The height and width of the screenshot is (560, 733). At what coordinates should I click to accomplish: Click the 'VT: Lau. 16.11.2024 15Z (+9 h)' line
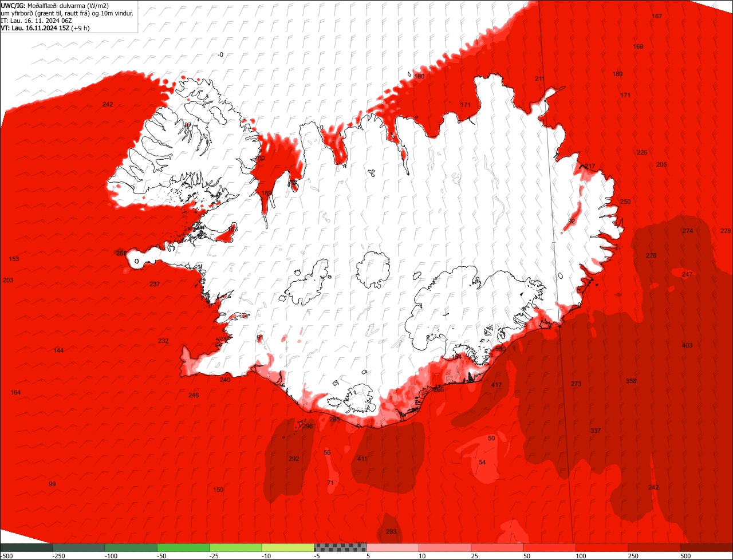(45, 27)
